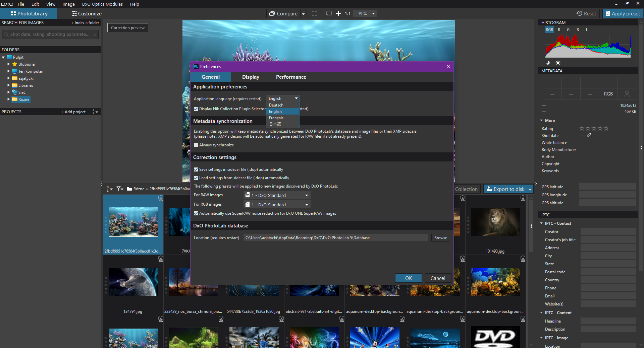Click the IPTC Creator input field
This screenshot has height=348, width=644.
pyautogui.click(x=608, y=232)
